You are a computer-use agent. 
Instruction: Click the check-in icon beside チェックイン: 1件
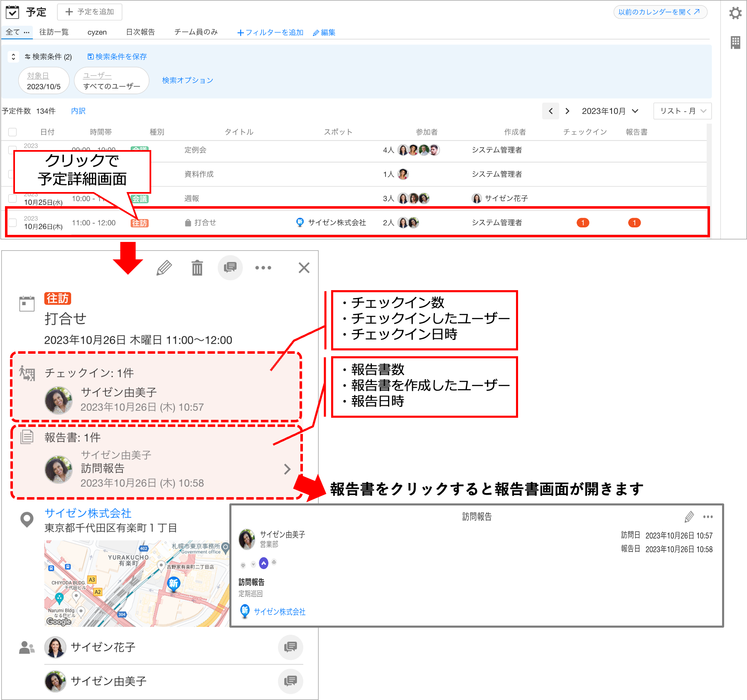point(27,373)
